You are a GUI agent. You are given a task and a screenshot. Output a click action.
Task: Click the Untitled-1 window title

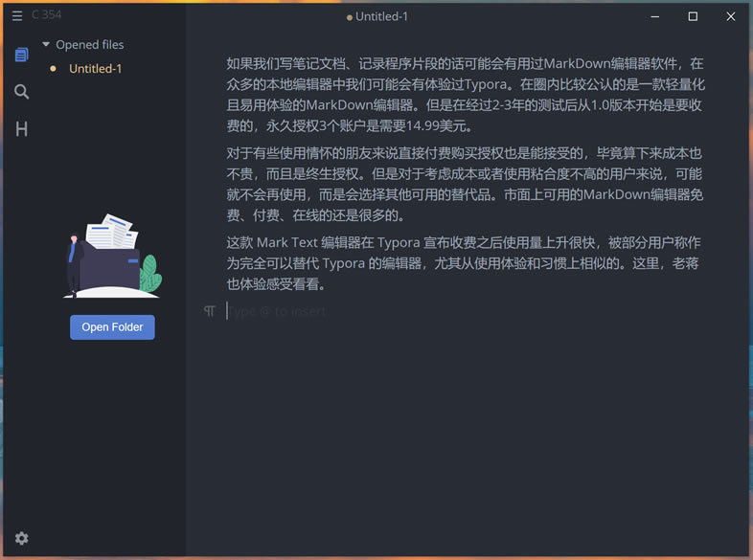click(x=381, y=16)
